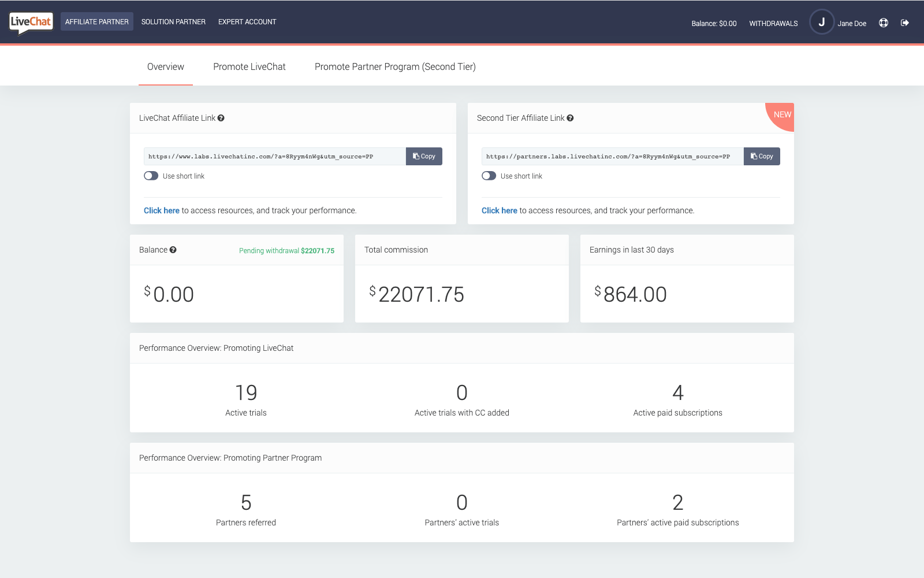Click the $0.00 balance value

coord(169,294)
